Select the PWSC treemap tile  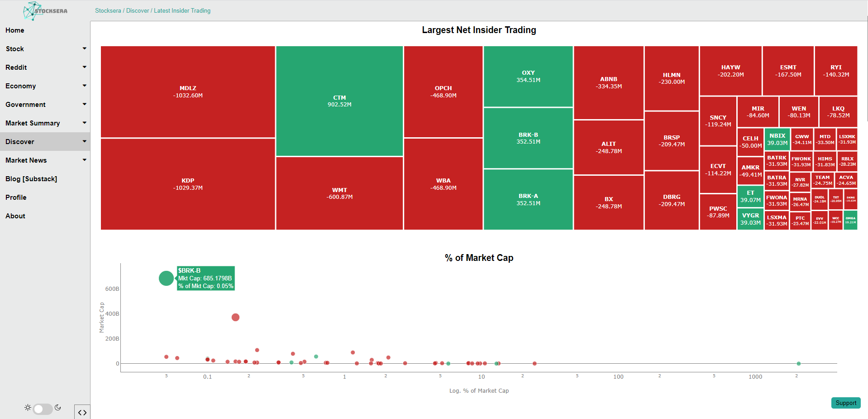[x=718, y=212]
